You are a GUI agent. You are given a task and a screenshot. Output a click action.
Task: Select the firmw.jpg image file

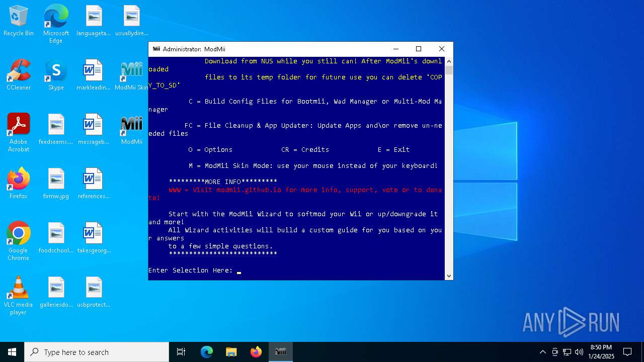click(x=56, y=184)
